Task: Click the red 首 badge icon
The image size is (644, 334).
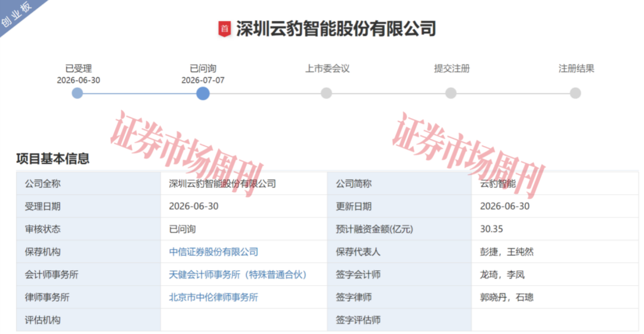Action: click(x=224, y=29)
